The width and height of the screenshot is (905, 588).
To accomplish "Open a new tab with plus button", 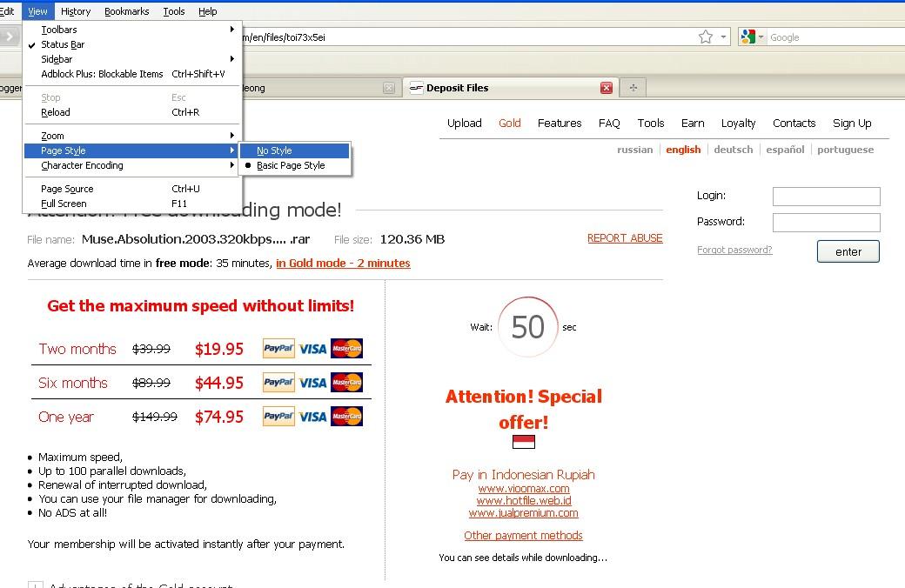I will pos(633,88).
